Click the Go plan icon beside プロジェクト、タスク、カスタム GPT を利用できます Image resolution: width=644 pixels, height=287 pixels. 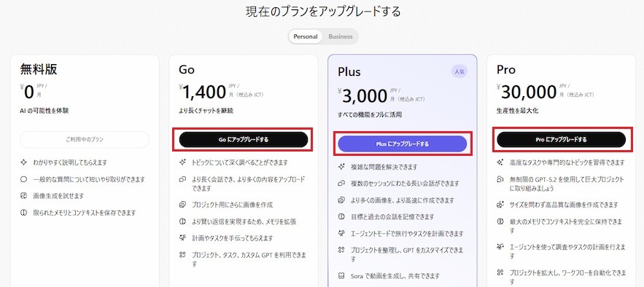(x=183, y=255)
